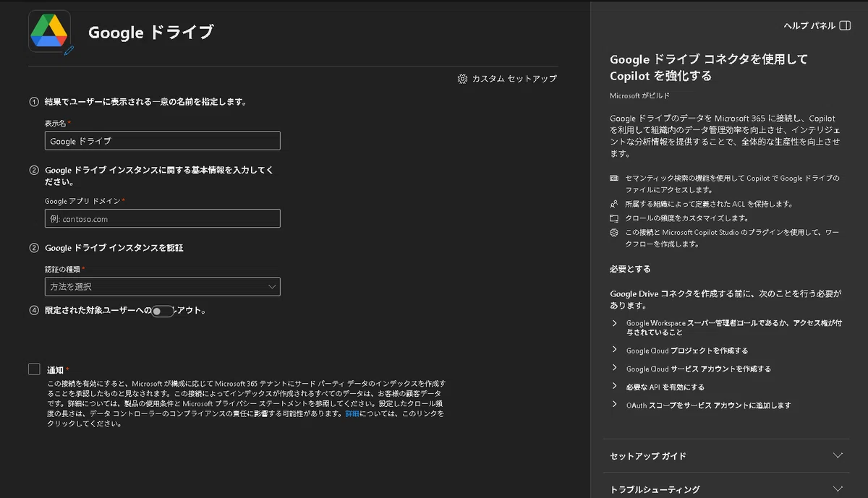Click the ヘルプ パネル label
Viewport: 868px width, 498px height.
809,26
